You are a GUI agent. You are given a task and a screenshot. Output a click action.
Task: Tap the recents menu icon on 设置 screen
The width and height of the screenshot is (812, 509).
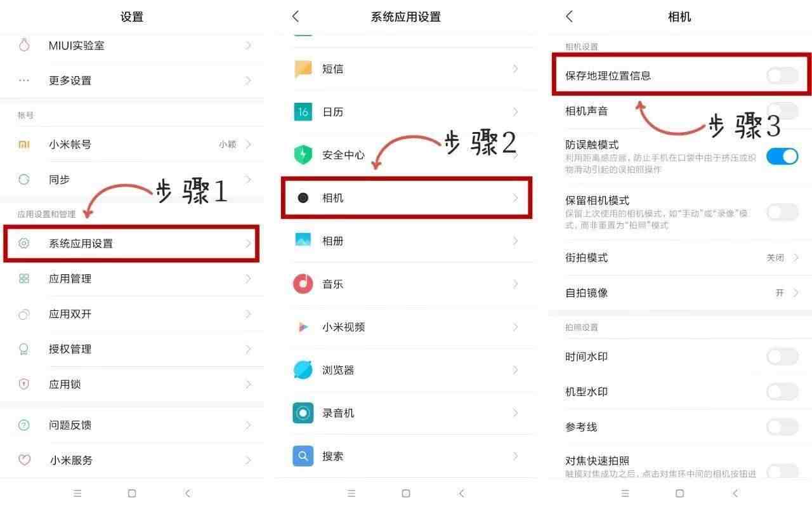77,493
